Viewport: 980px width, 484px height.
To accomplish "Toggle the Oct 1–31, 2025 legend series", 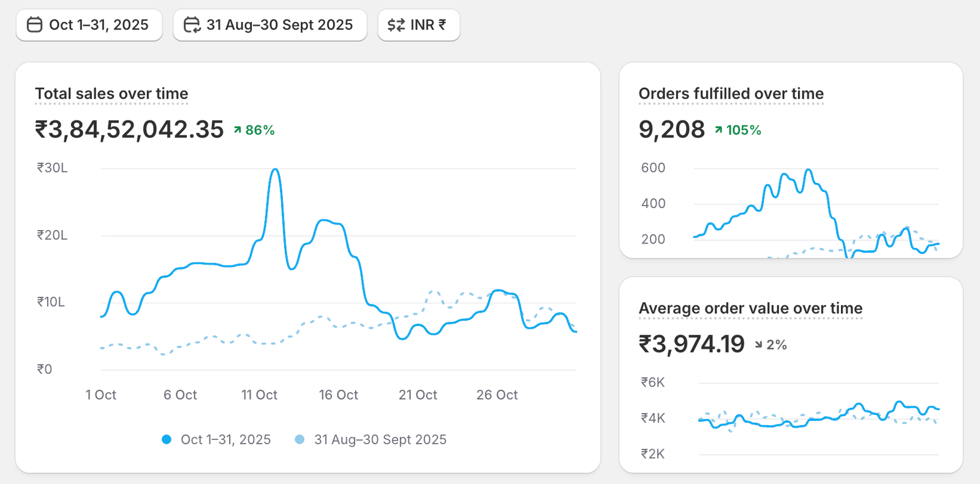I will 225,440.
